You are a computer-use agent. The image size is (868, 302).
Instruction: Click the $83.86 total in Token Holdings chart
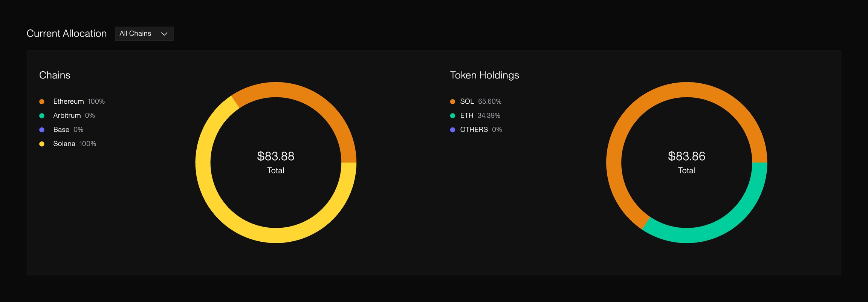686,156
